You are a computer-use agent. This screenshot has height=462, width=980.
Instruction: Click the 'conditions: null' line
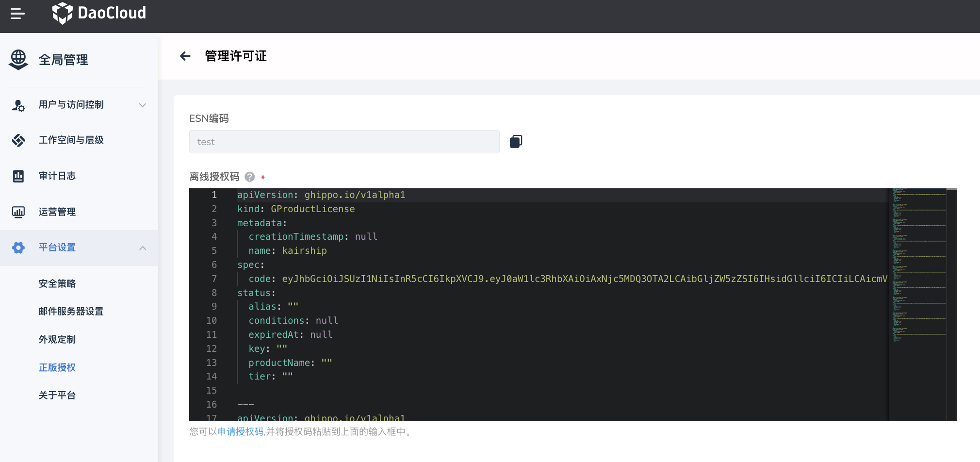294,321
